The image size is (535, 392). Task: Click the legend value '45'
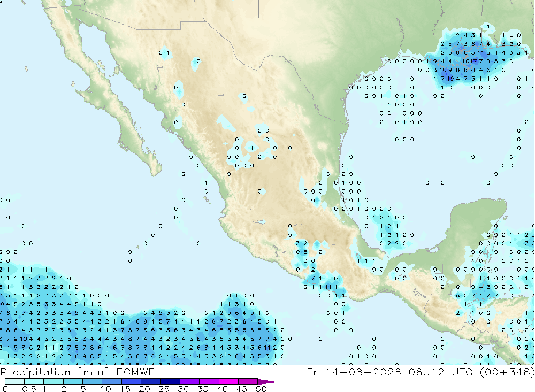pos(242,389)
